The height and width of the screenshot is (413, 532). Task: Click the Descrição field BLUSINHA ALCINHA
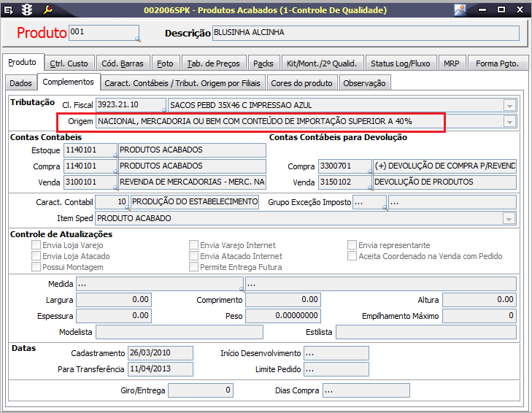pyautogui.click(x=366, y=33)
